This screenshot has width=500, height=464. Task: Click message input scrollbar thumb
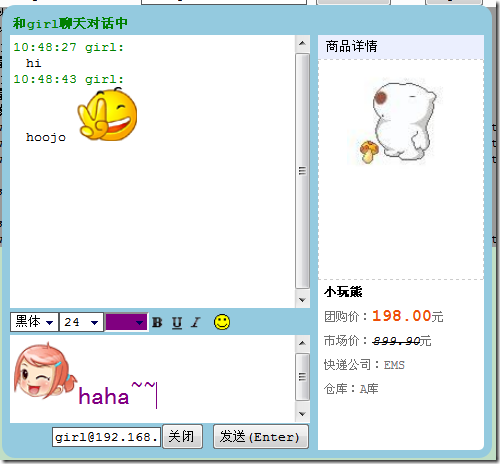(302, 377)
